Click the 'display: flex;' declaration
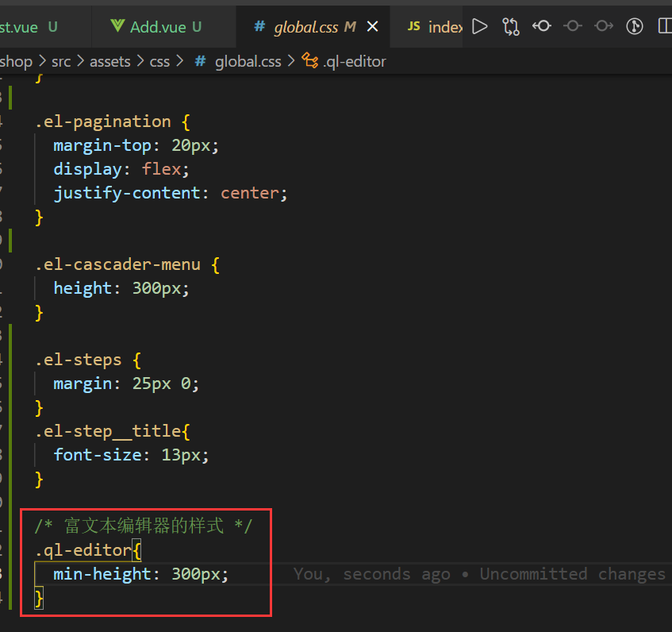This screenshot has height=632, width=672. click(121, 169)
